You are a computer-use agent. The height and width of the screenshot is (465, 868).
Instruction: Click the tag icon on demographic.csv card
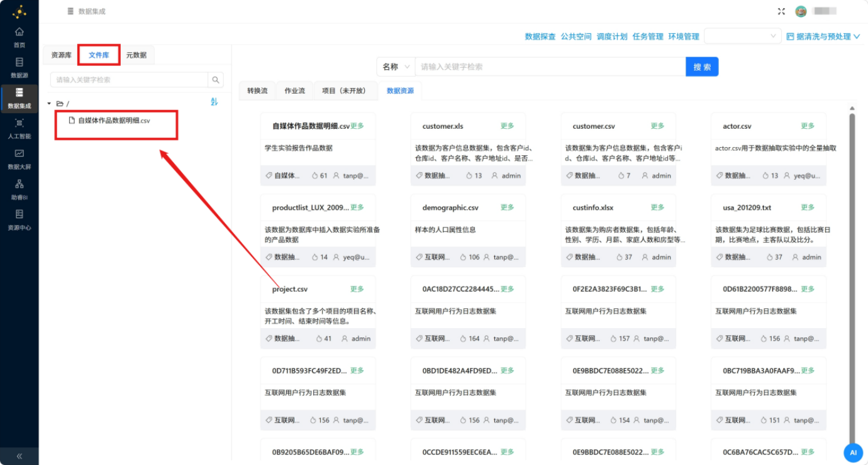pos(420,257)
